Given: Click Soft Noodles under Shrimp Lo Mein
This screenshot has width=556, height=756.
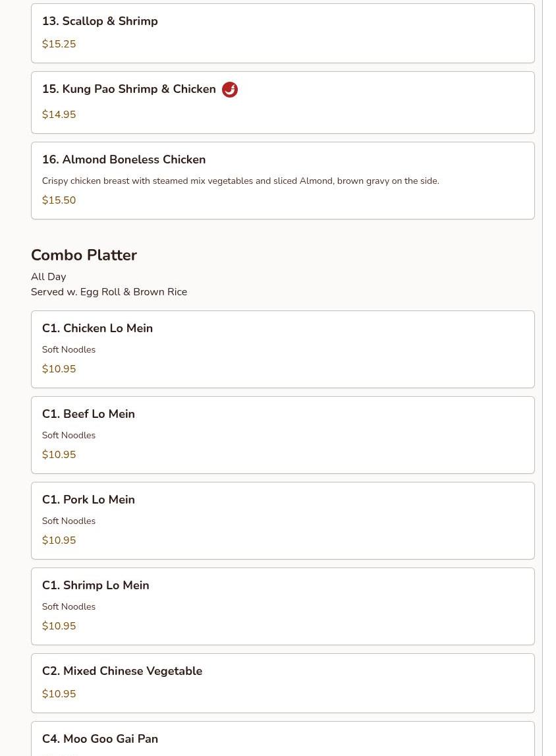Looking at the screenshot, I should 69,606.
